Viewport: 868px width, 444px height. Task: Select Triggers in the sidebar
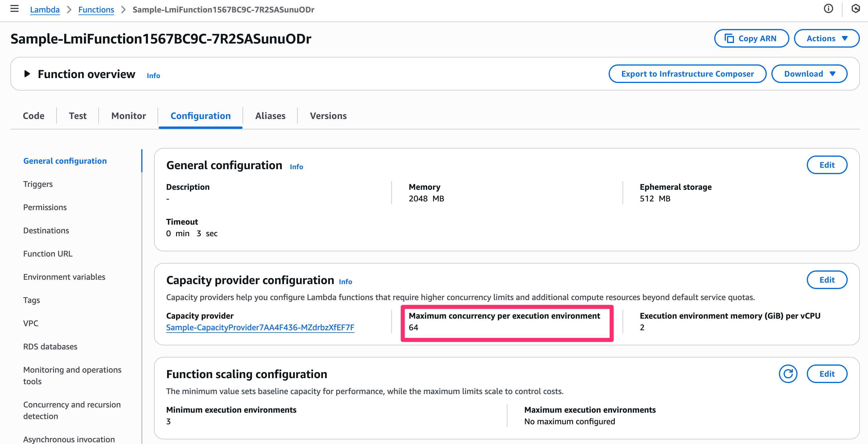click(x=38, y=184)
